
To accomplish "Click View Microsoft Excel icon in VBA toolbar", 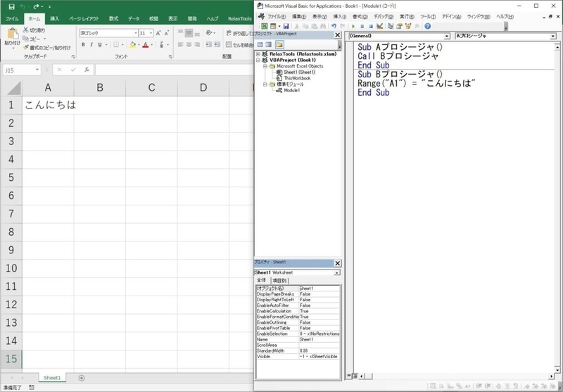I will [x=265, y=26].
